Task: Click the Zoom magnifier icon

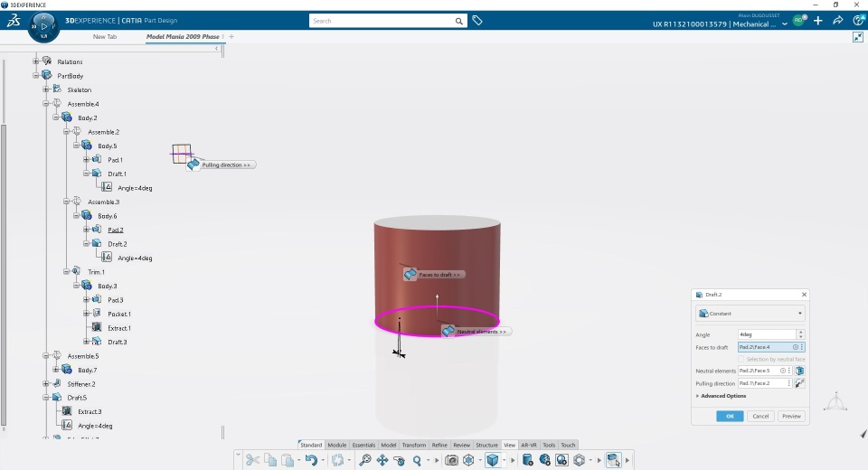Action: point(417,460)
